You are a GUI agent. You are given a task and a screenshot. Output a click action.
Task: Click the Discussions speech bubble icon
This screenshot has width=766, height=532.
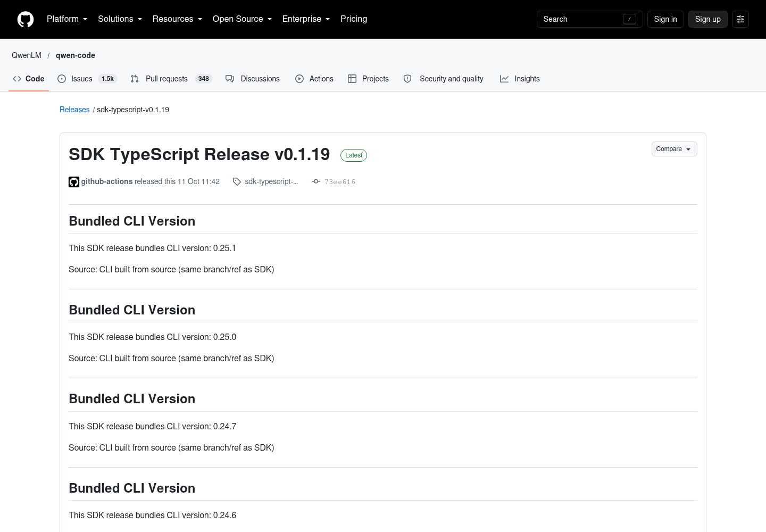point(230,79)
